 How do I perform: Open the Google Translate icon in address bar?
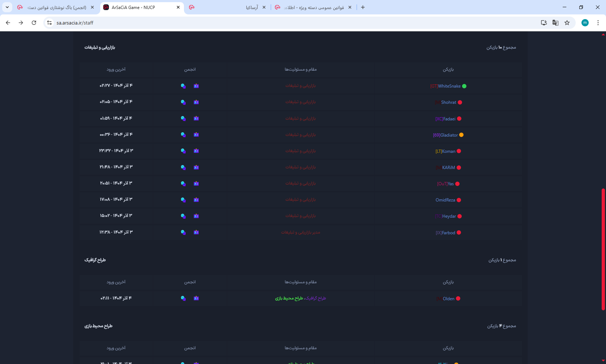coord(555,23)
